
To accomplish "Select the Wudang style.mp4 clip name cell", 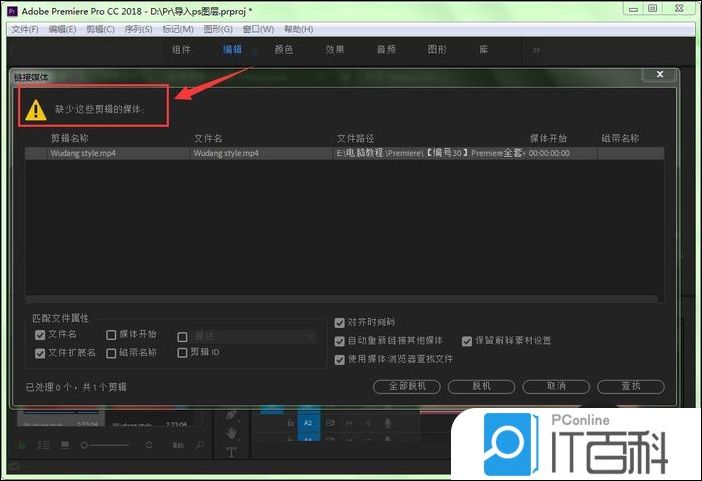I will tap(83, 153).
